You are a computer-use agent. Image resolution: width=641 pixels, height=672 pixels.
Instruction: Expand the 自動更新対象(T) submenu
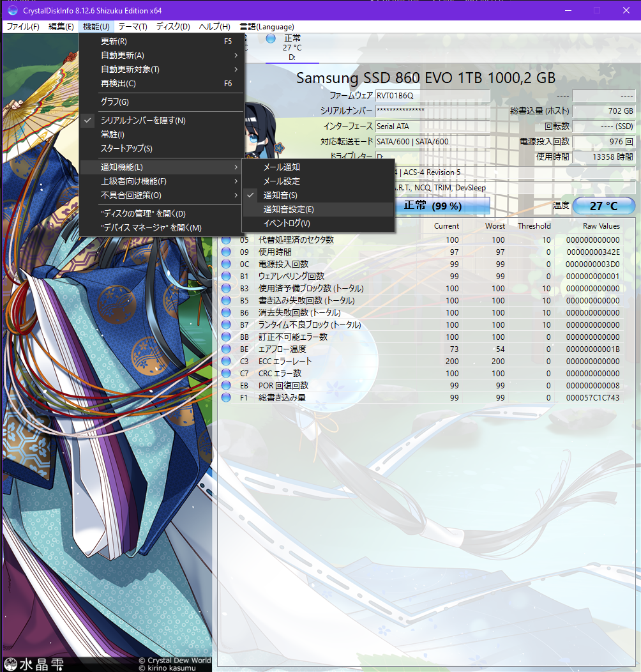(162, 70)
